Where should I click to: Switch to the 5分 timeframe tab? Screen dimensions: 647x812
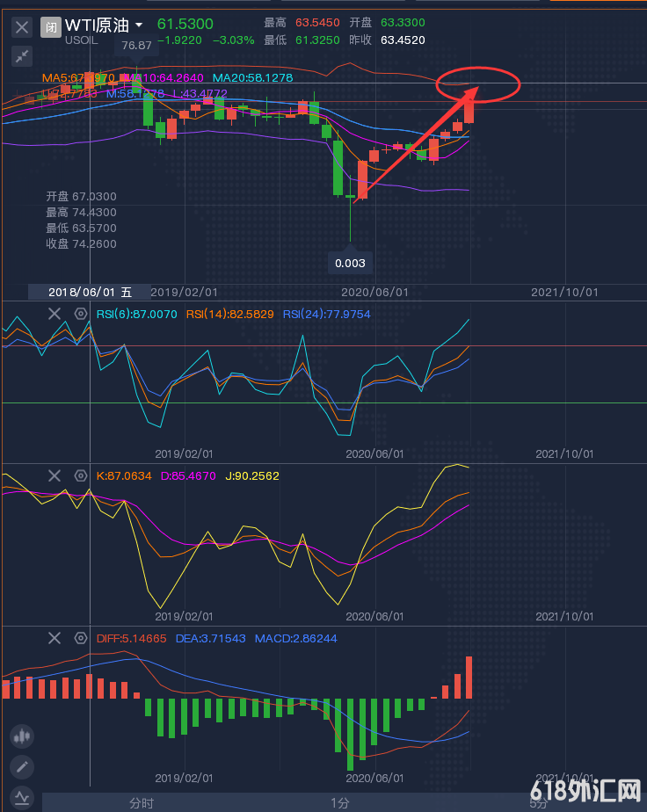(538, 803)
